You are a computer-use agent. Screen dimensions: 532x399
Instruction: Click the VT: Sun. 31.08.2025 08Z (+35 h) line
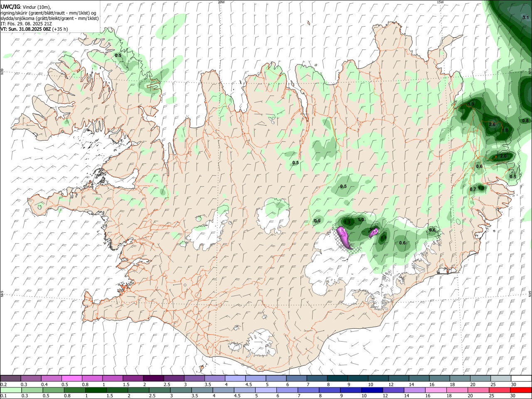coord(34,29)
